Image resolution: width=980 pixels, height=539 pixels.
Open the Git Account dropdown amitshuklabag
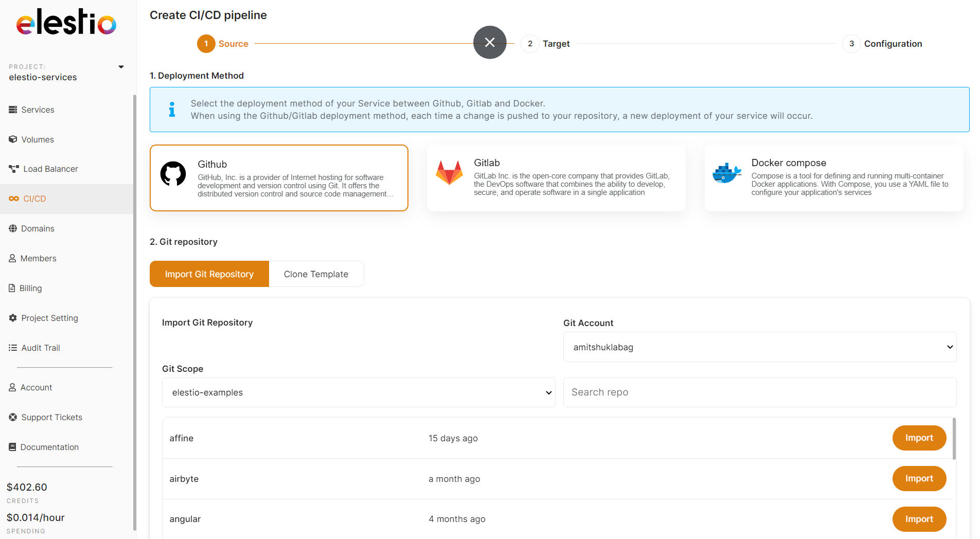760,347
